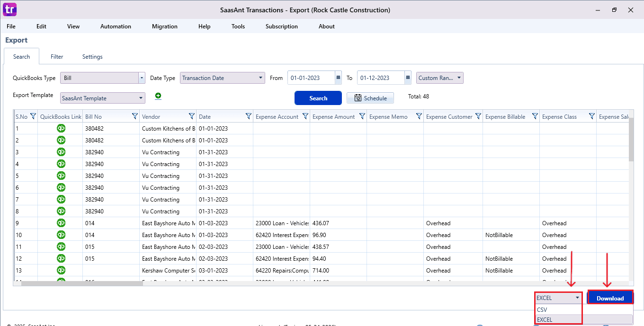The height and width of the screenshot is (326, 644).
Task: Open the Tools menu
Action: coord(238,26)
